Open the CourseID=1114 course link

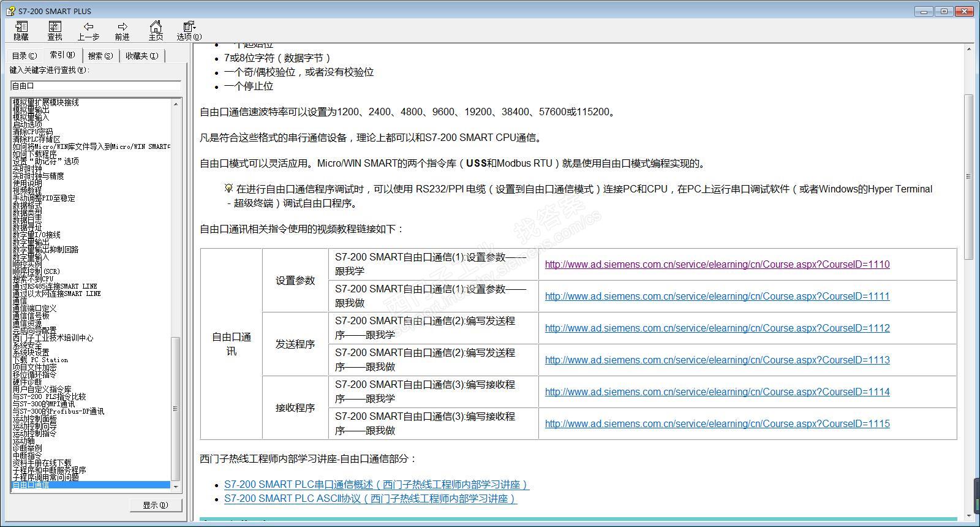click(x=717, y=392)
